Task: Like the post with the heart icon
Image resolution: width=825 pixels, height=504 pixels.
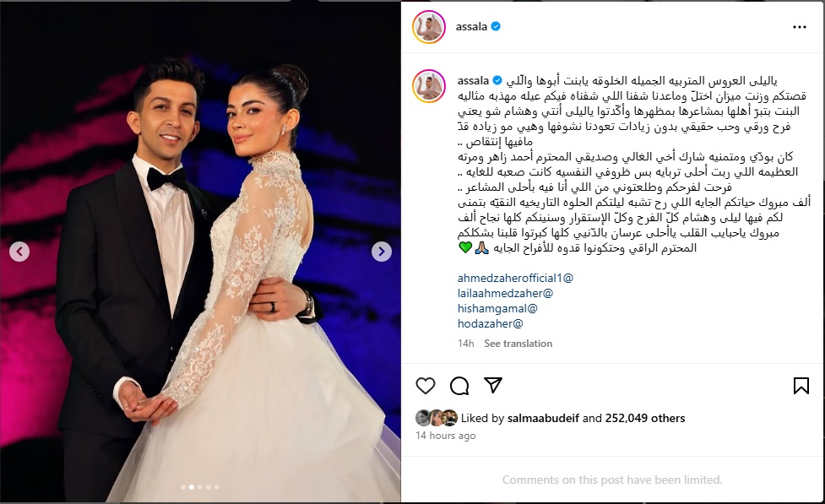Action: coord(425,386)
